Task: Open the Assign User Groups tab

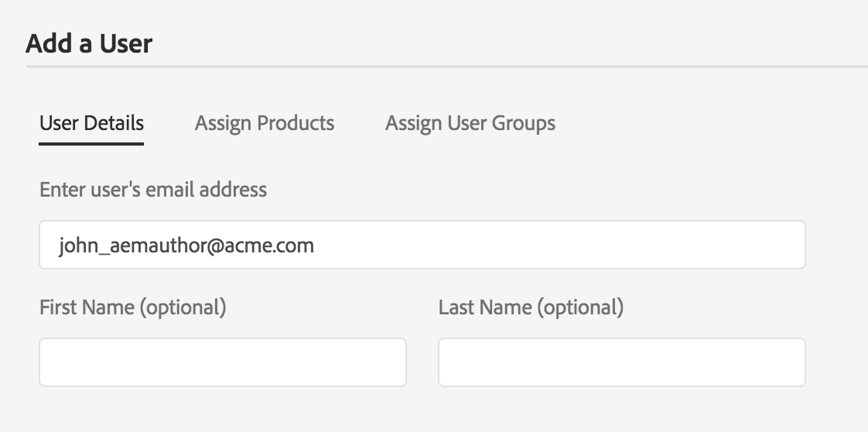Action: click(470, 123)
